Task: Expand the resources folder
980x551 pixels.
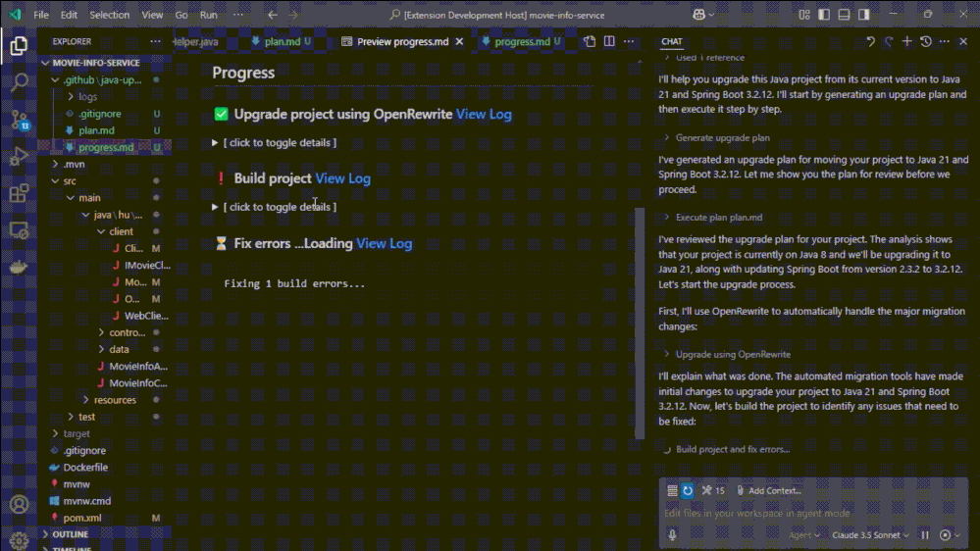Action: (x=115, y=400)
